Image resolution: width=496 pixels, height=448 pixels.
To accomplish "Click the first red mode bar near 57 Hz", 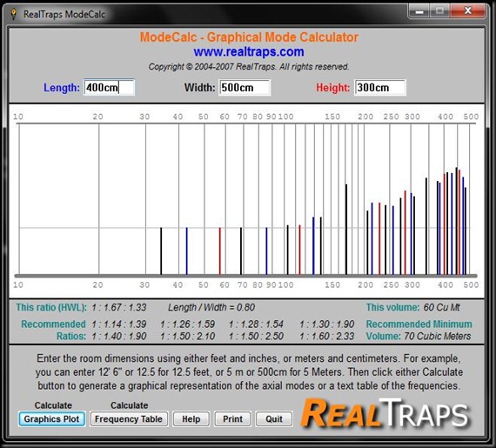I will pos(220,251).
